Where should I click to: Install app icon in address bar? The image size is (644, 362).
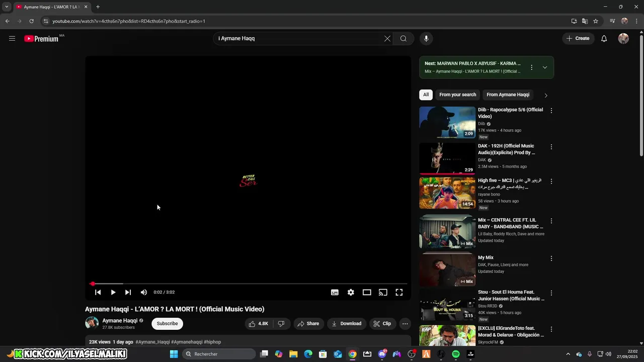coord(574,21)
